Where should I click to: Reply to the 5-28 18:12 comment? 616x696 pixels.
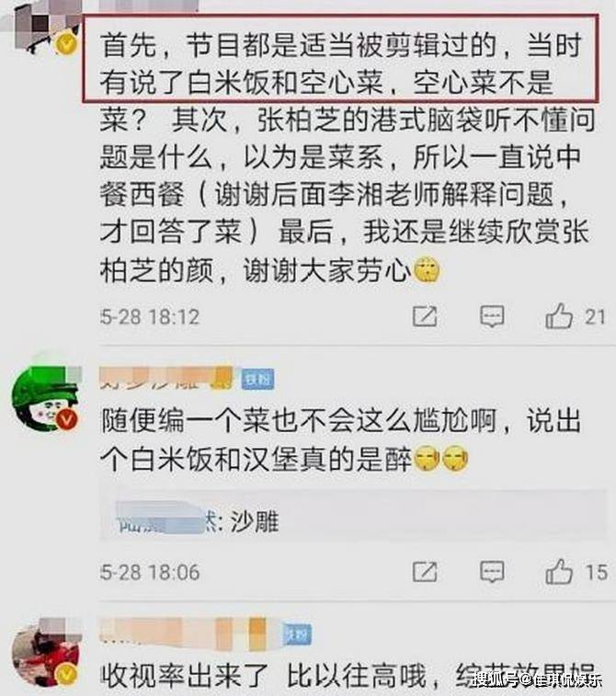[492, 316]
